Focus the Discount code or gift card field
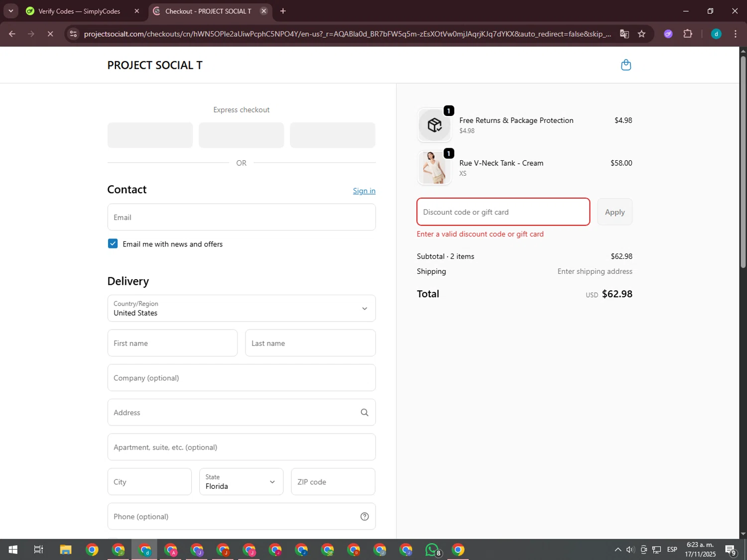Screen dimensions: 747x560 [503, 212]
